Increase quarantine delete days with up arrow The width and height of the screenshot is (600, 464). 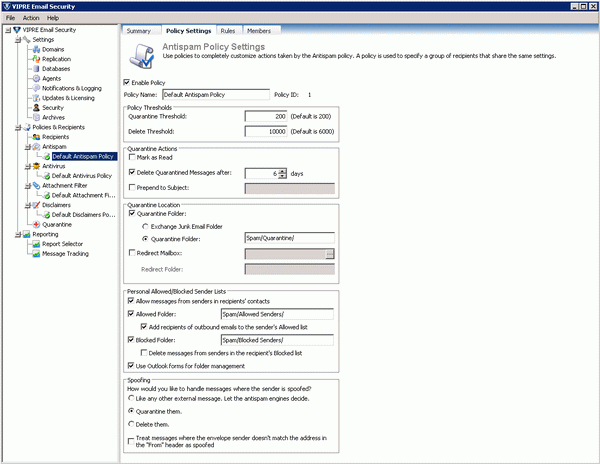point(282,171)
